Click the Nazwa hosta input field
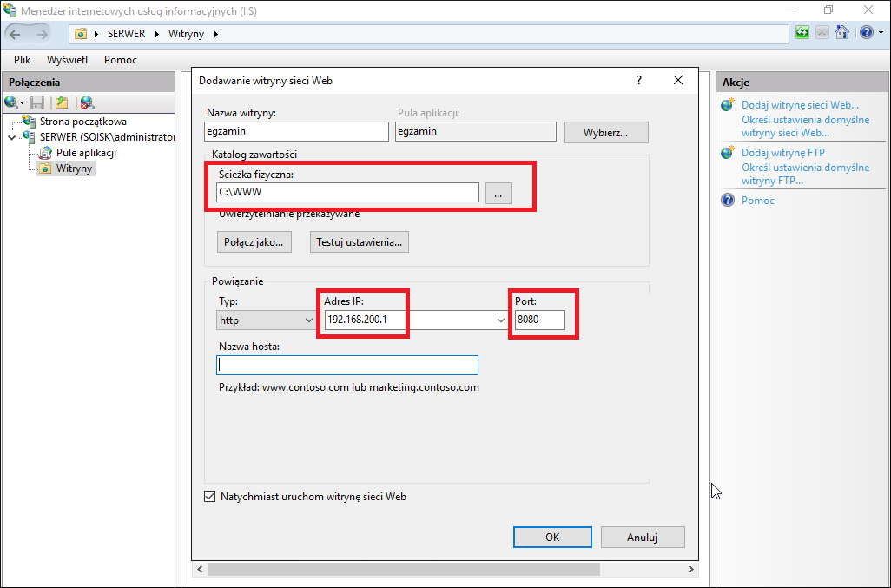The height and width of the screenshot is (588, 891). click(347, 366)
